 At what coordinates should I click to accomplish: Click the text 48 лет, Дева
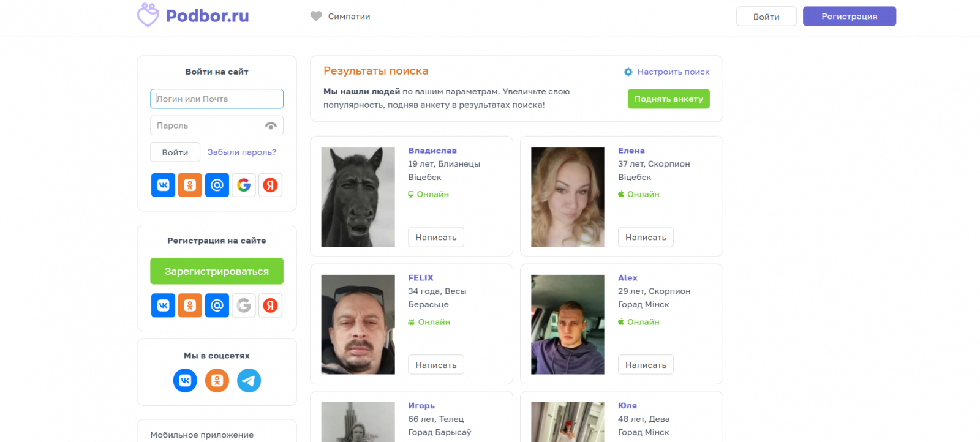[x=644, y=419]
